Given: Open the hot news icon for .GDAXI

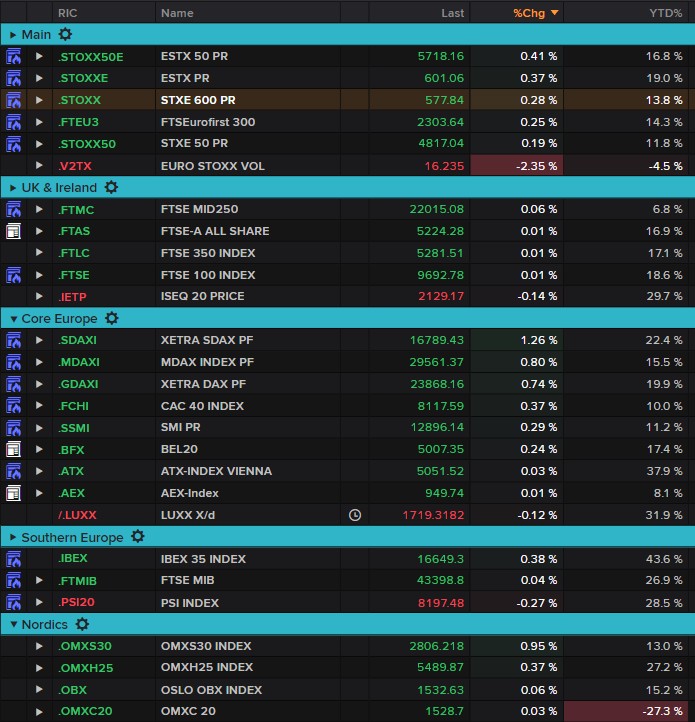Looking at the screenshot, I should pyautogui.click(x=14, y=384).
